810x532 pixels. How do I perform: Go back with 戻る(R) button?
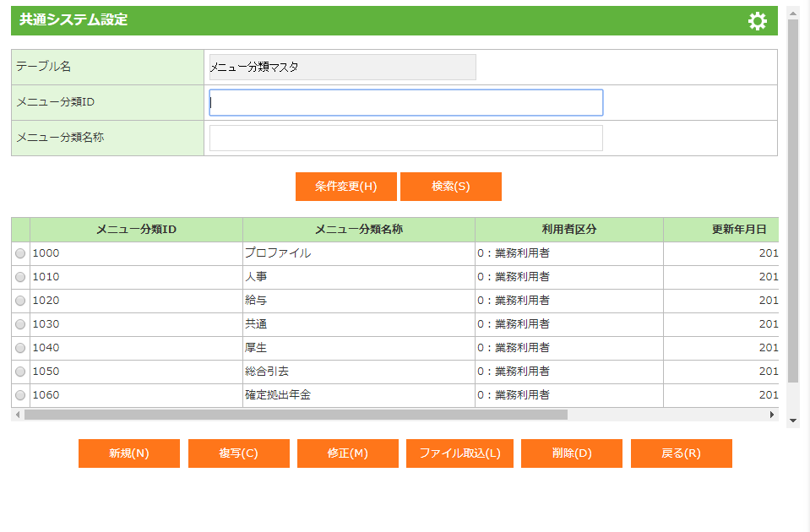tap(681, 453)
